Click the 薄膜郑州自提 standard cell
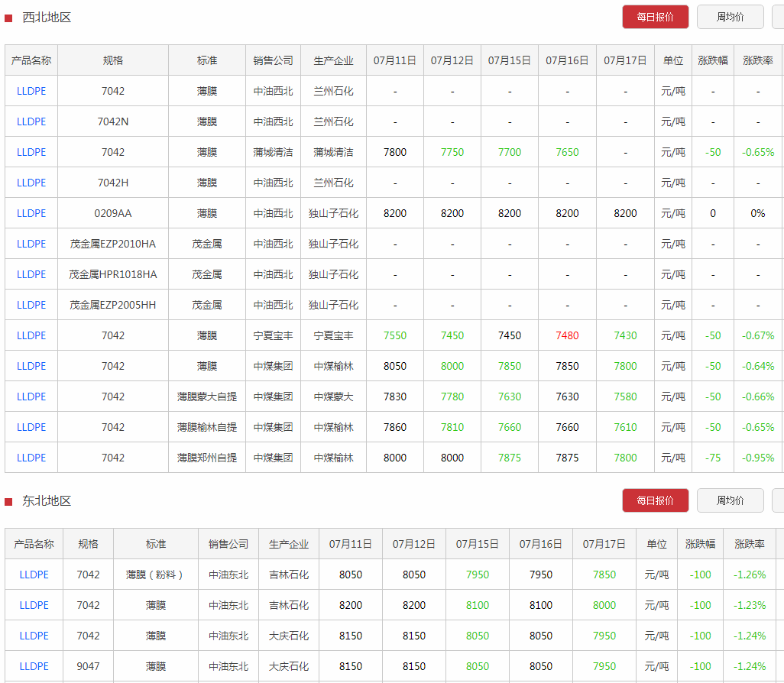Image resolution: width=784 pixels, height=683 pixels. [x=207, y=457]
